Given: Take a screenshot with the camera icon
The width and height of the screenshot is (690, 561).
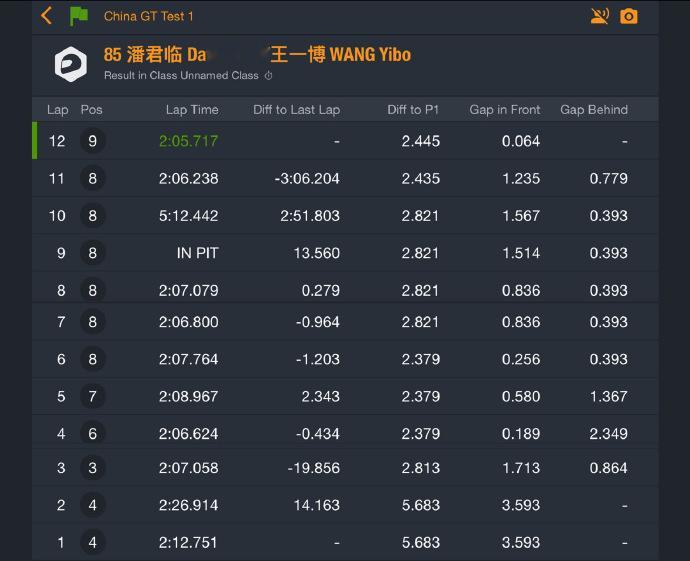Looking at the screenshot, I should [x=628, y=16].
